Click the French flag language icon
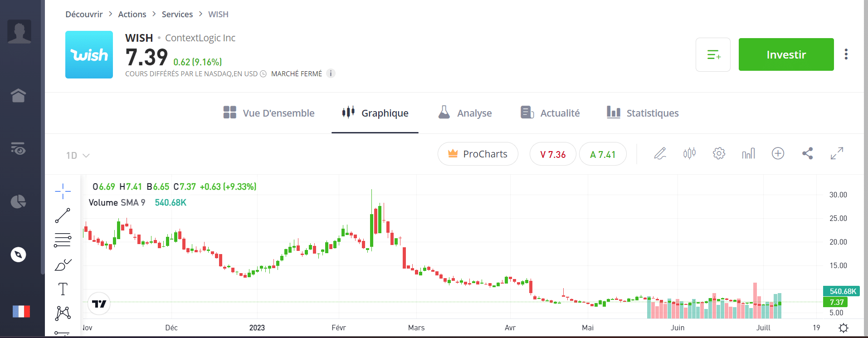The image size is (868, 338). pyautogui.click(x=21, y=311)
